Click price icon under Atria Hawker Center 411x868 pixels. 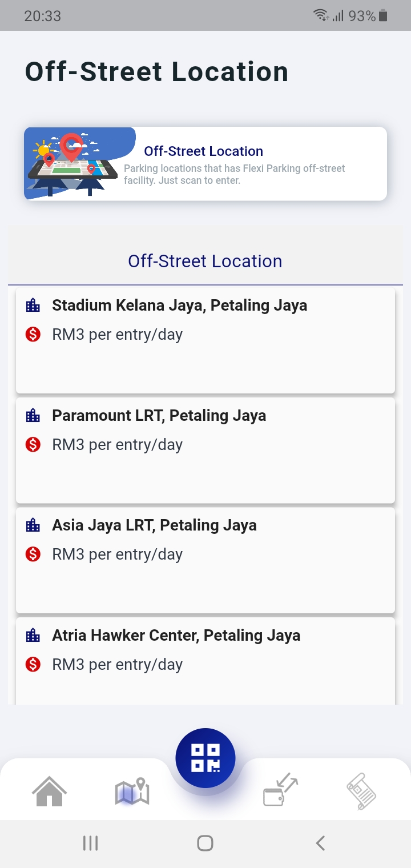[x=33, y=665]
